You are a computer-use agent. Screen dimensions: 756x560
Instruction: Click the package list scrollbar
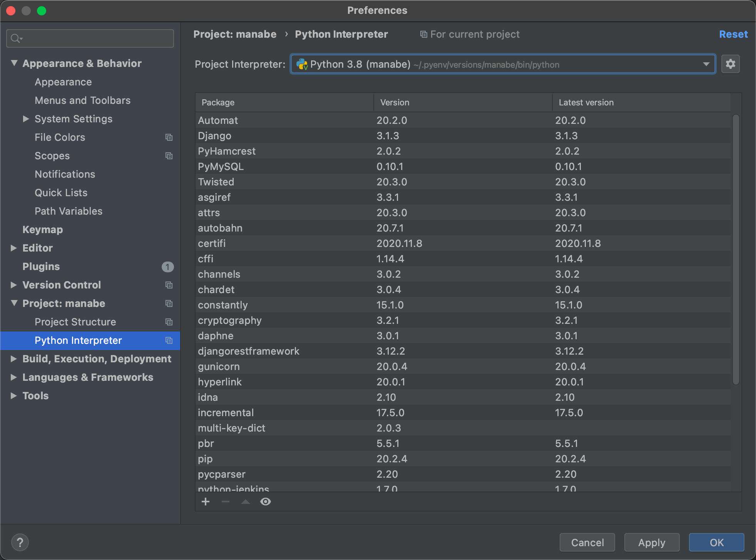[736, 249]
